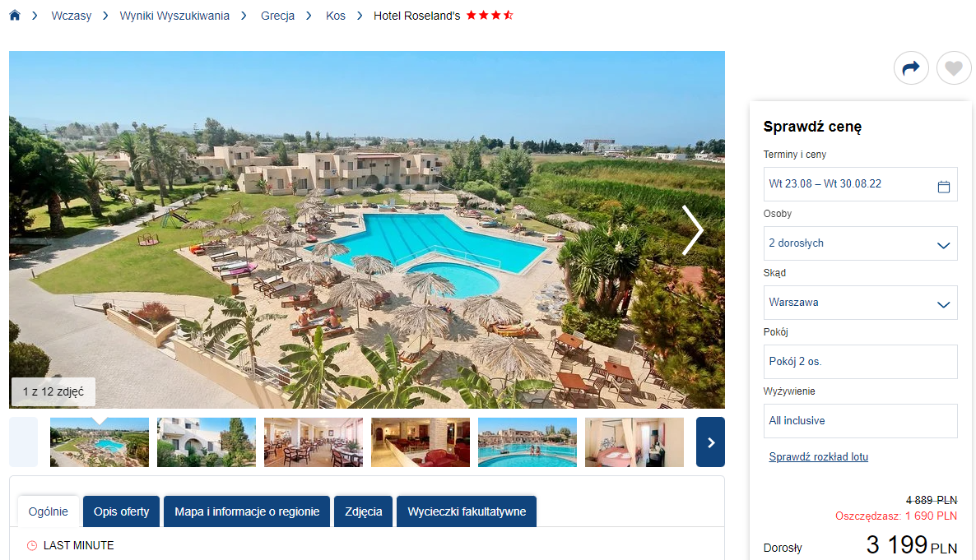Click the Pokój 2 os. room field
Image resolution: width=976 pixels, height=560 pixels.
click(x=860, y=362)
